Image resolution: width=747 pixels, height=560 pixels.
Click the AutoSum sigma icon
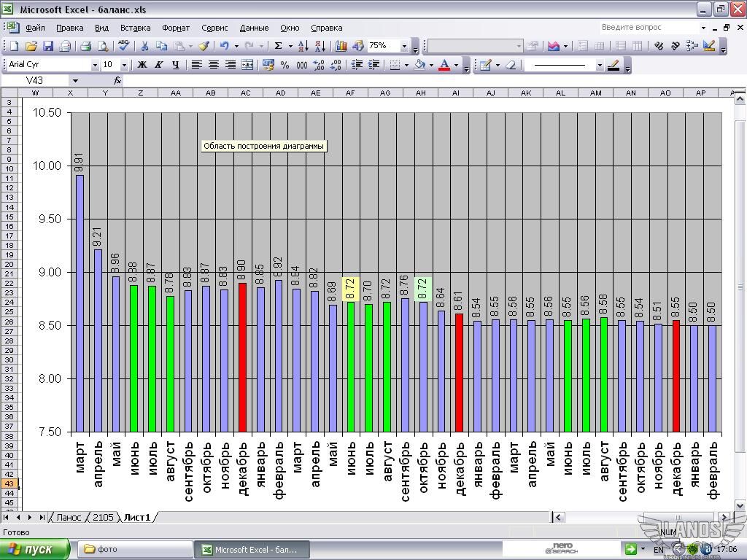(278, 46)
